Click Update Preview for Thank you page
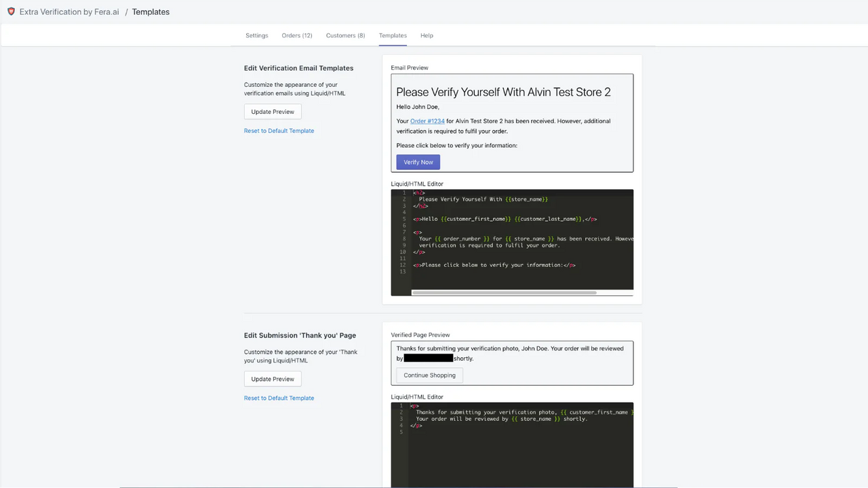Viewport: 868px width, 488px height. (x=273, y=379)
